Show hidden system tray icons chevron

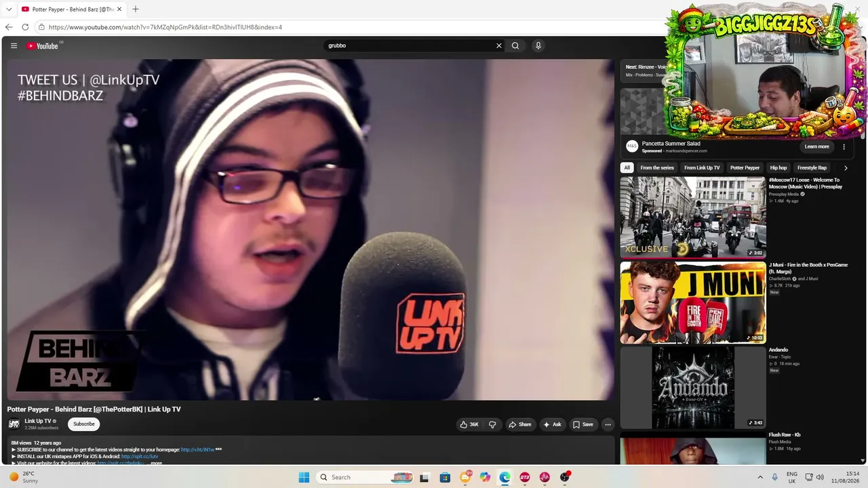click(760, 477)
